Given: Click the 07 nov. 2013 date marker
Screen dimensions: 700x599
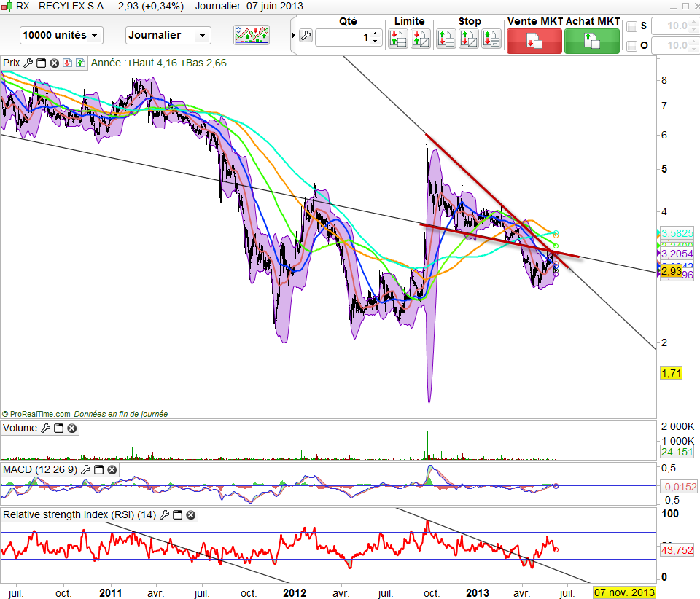Looking at the screenshot, I should pyautogui.click(x=624, y=592).
